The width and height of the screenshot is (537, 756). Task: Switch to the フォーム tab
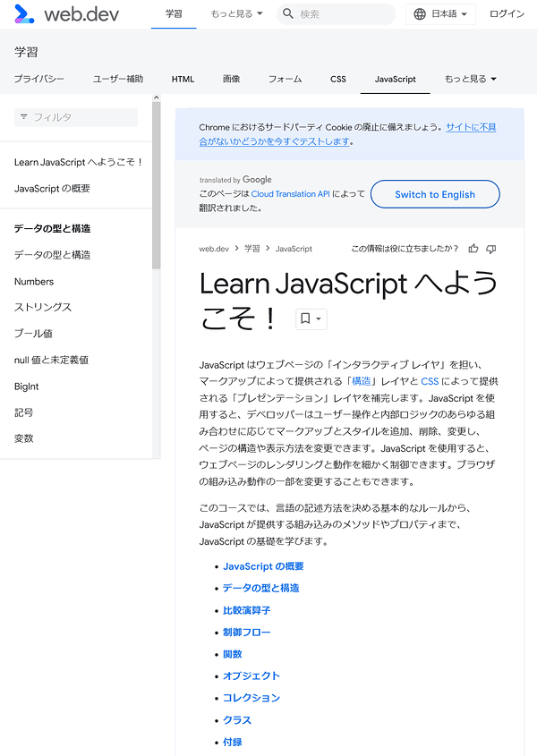click(286, 79)
